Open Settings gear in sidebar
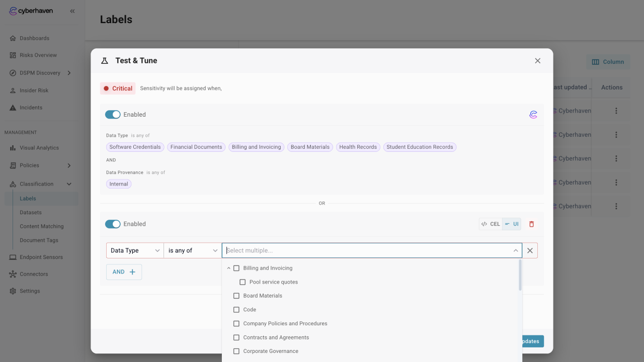The height and width of the screenshot is (362, 644). [13, 291]
